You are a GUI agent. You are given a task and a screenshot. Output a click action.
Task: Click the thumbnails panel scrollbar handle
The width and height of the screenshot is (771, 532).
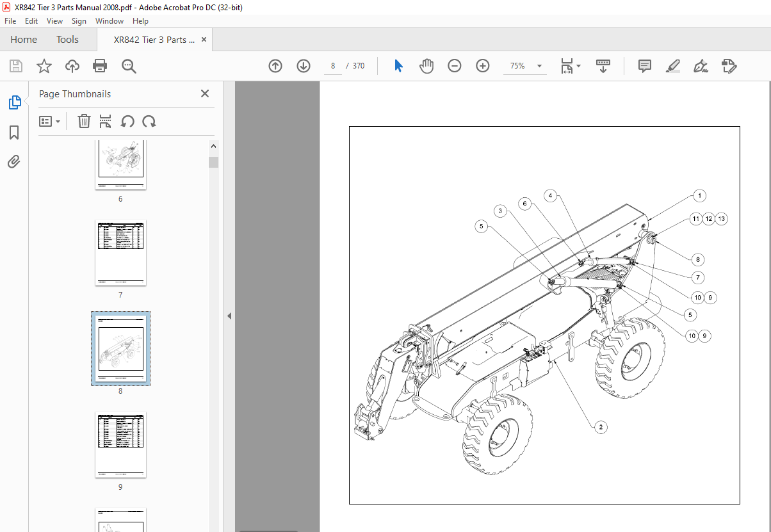point(213,162)
